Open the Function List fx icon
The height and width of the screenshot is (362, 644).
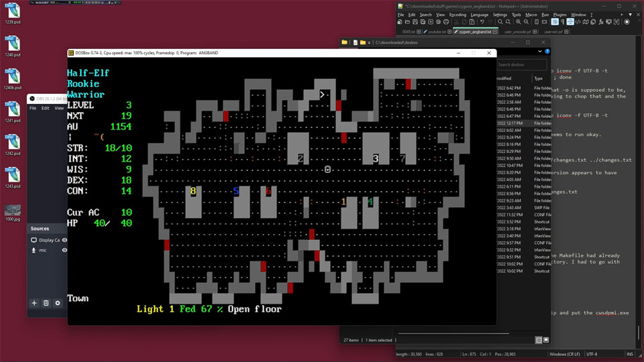click(601, 22)
